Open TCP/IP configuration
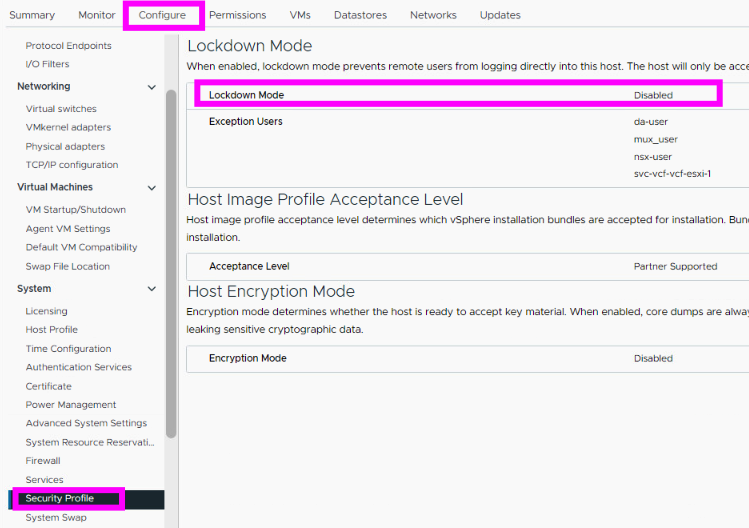This screenshot has height=528, width=749. [x=71, y=165]
